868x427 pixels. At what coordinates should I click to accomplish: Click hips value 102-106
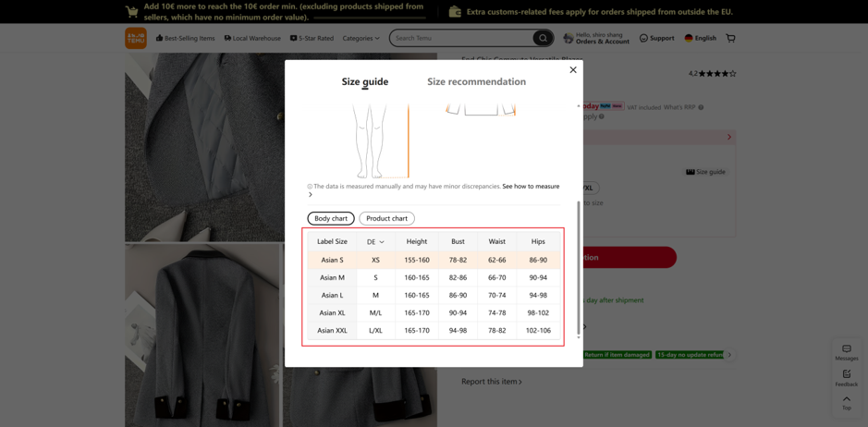tap(539, 331)
